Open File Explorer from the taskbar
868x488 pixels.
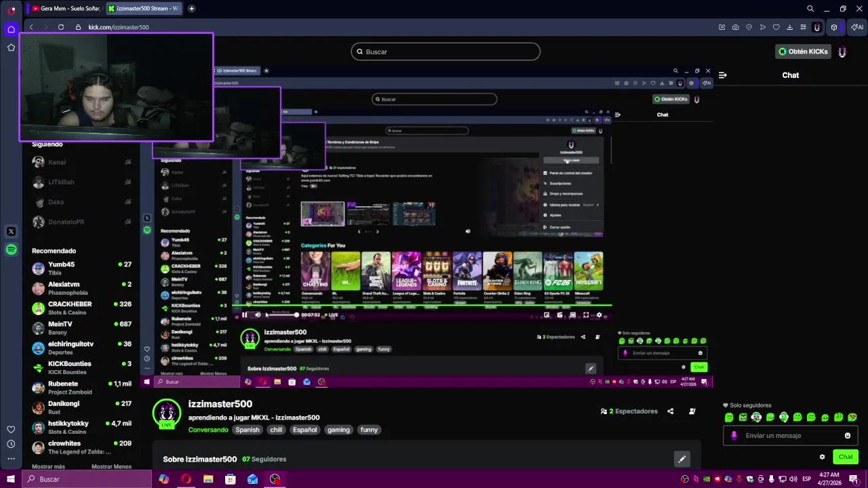pyautogui.click(x=208, y=479)
